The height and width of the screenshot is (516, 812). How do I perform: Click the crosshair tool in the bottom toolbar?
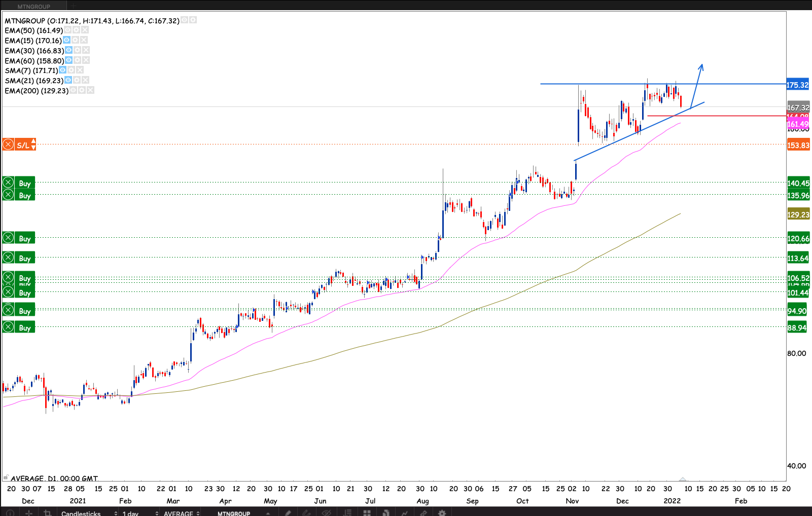(x=29, y=513)
